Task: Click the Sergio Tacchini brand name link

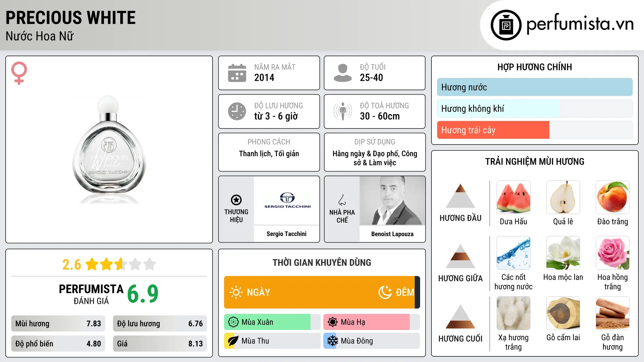Action: point(286,234)
